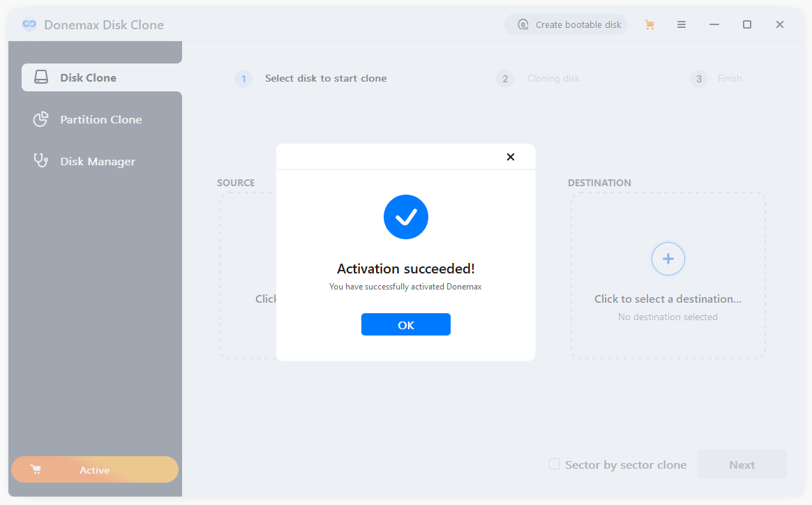The image size is (812, 505).
Task: Click the DESTINATION label
Action: tap(599, 182)
